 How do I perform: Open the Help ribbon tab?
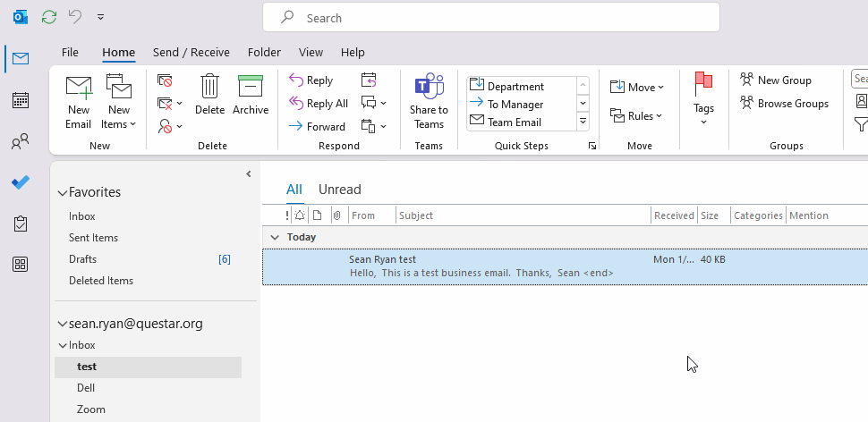coord(353,53)
